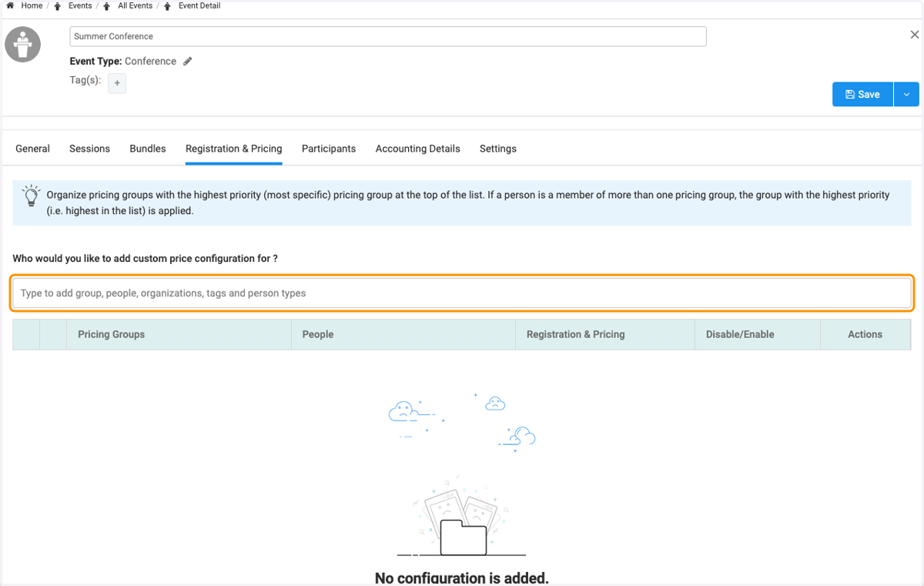The height and width of the screenshot is (586, 924).
Task: Focus the add group, people, organizations search field
Action: pos(462,293)
